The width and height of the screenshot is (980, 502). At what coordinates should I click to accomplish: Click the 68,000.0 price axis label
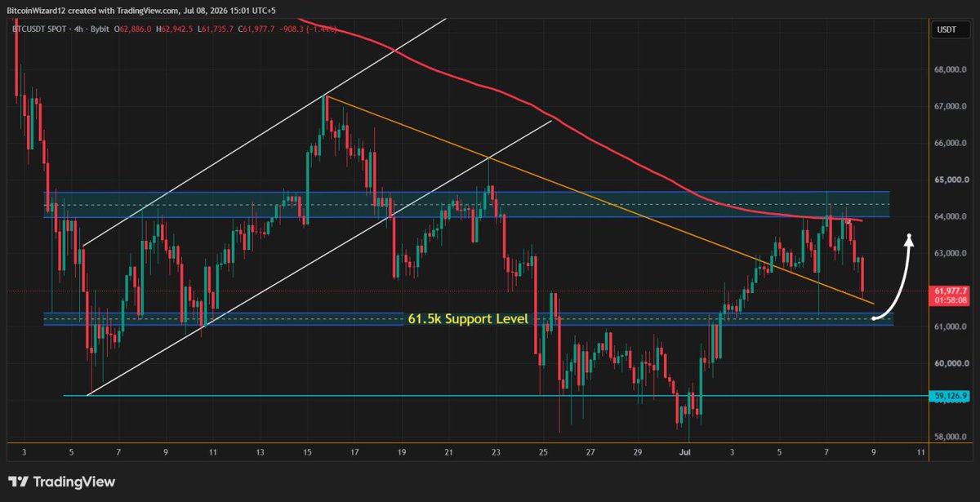(952, 70)
